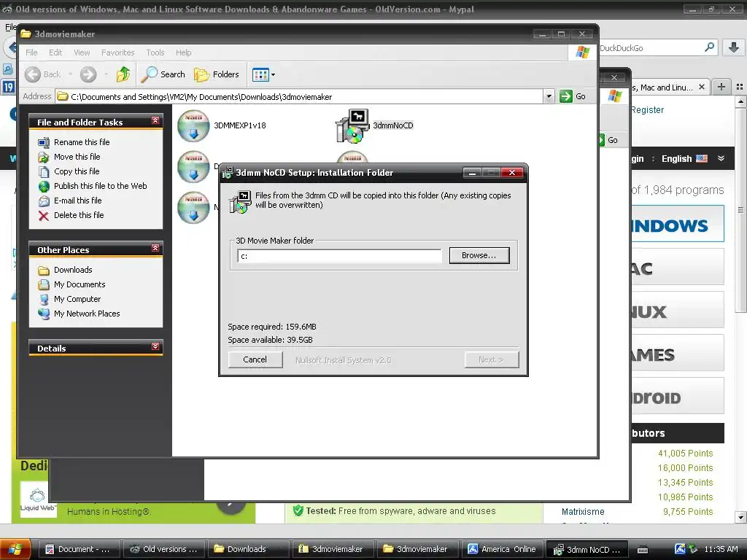The width and height of the screenshot is (747, 560).
Task: Click the Browse... button in setup dialog
Action: 479,255
